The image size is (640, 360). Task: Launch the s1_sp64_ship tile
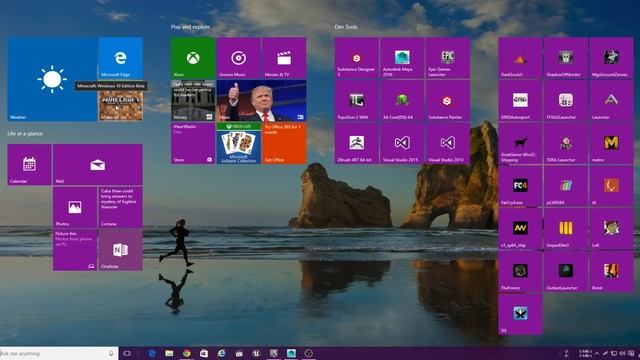520,229
